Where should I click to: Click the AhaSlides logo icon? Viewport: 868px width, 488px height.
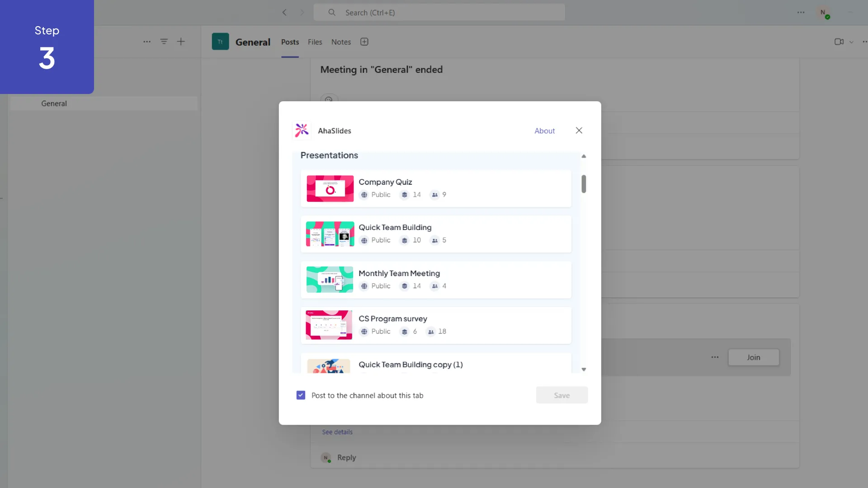click(x=302, y=131)
